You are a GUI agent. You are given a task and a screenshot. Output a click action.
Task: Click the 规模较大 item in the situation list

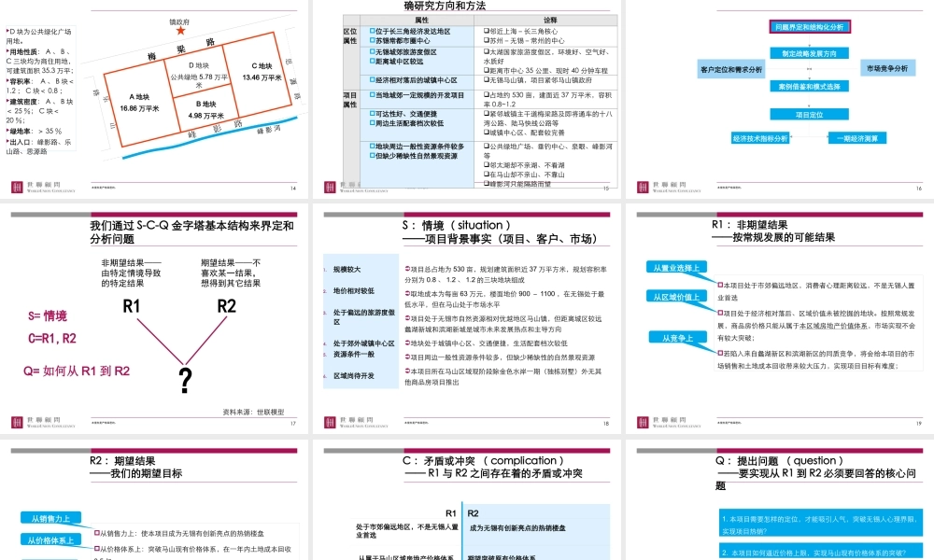coord(347,270)
